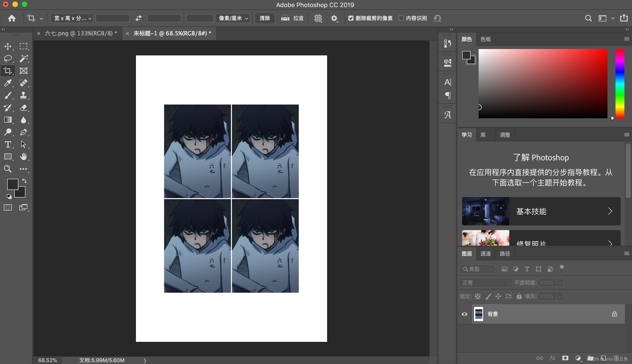
Task: Expand the 基本技能 tutorial arrow
Action: 610,211
